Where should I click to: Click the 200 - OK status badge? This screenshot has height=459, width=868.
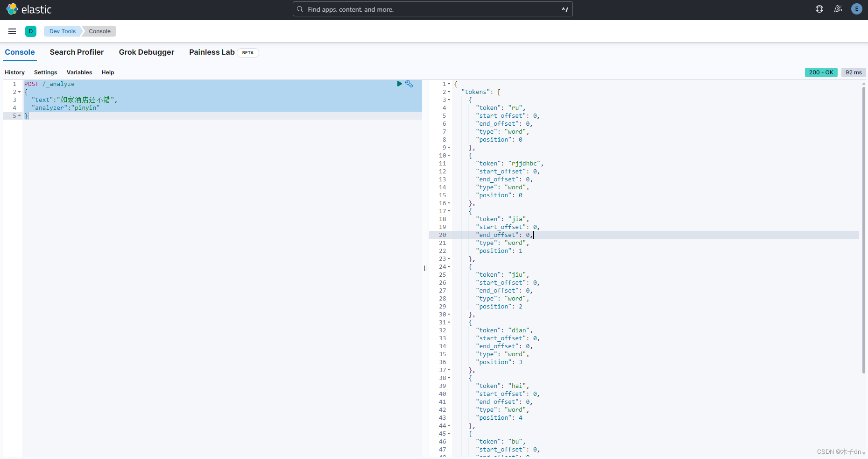(x=821, y=72)
